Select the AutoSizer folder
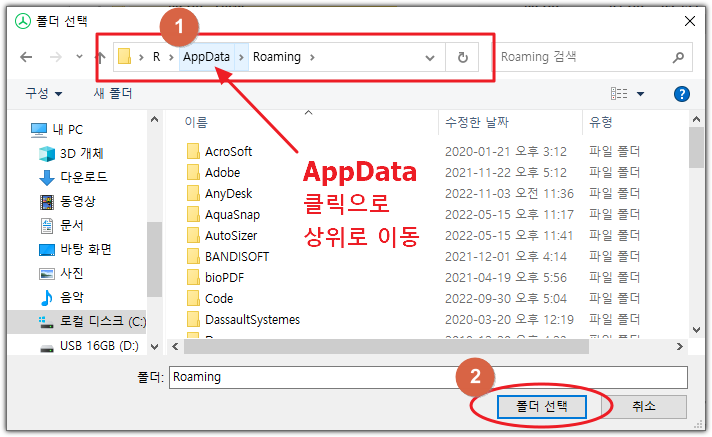This screenshot has height=437, width=712. [x=222, y=235]
